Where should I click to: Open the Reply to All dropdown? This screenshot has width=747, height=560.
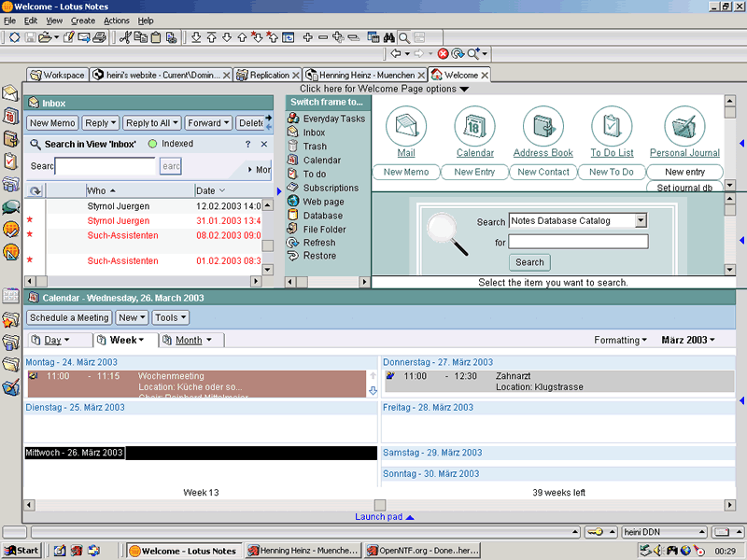(x=152, y=123)
